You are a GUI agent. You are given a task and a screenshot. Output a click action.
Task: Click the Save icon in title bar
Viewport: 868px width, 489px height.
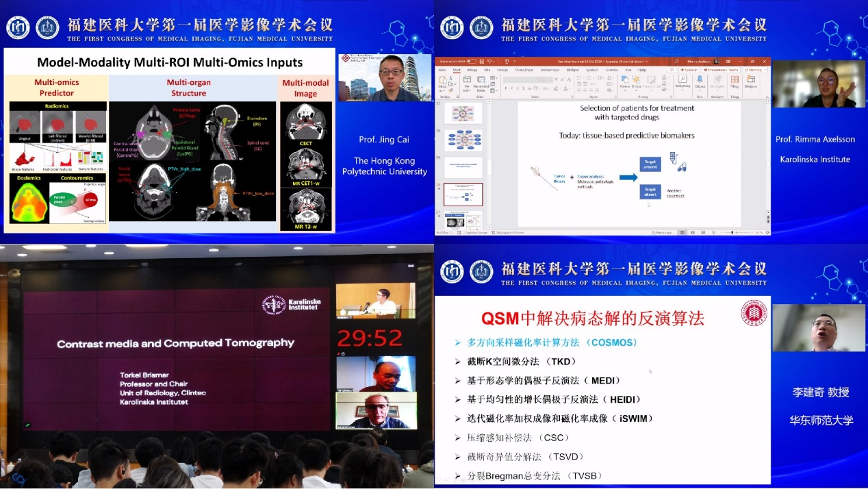(482, 61)
